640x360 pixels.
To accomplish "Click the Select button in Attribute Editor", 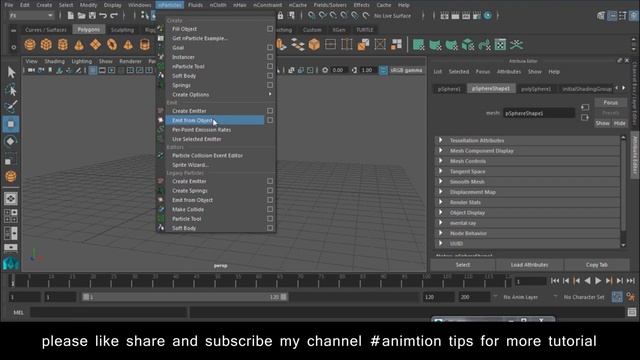I will tap(463, 265).
